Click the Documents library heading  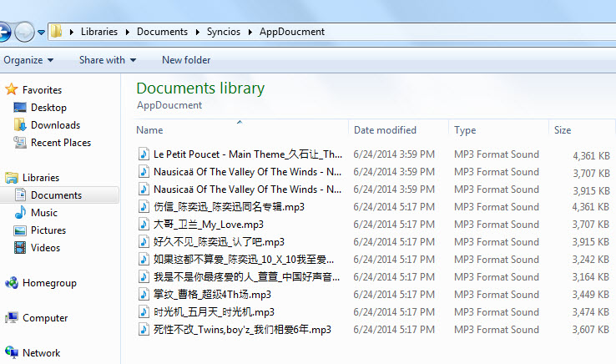[200, 88]
